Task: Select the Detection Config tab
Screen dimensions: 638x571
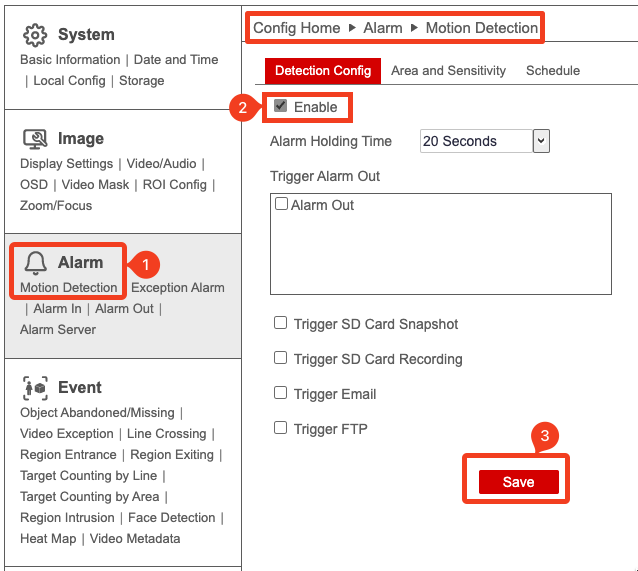Action: tap(322, 71)
